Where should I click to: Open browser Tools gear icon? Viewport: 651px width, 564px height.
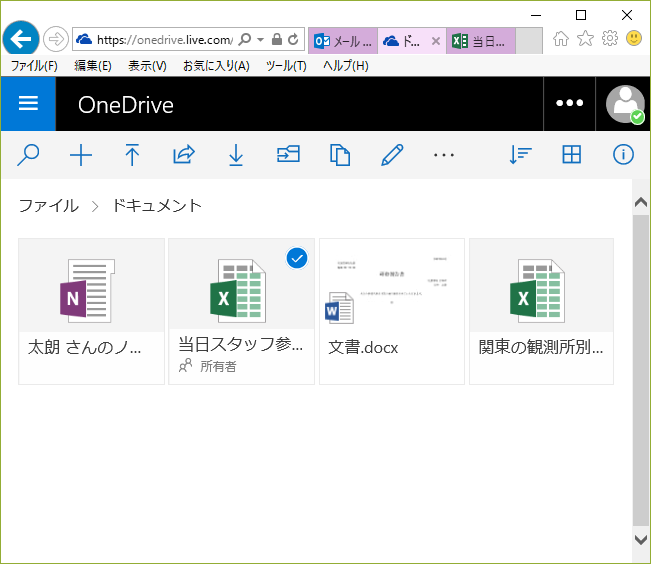[x=609, y=39]
